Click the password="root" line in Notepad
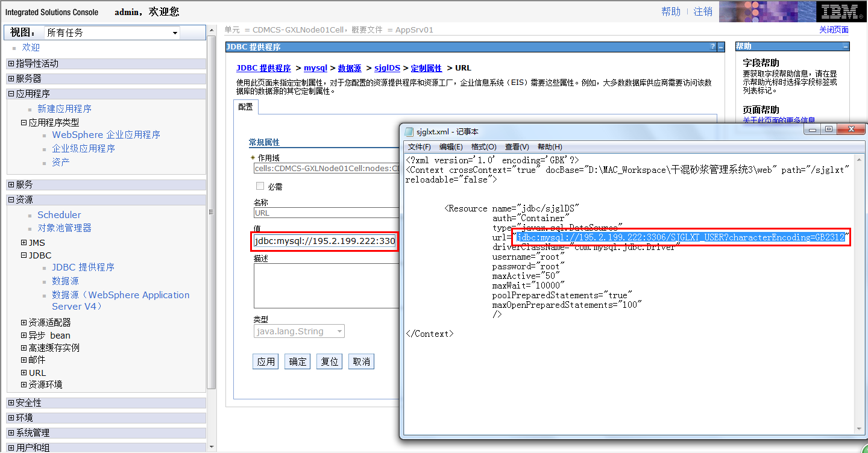868x453 pixels. point(529,266)
